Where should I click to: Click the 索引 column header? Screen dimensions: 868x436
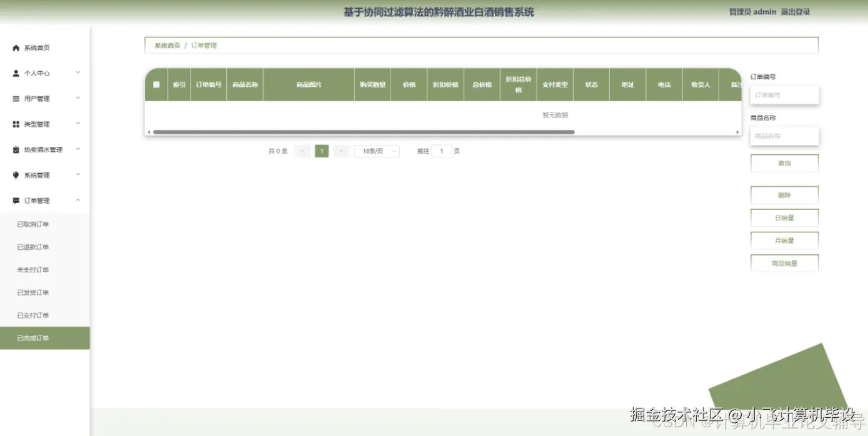pos(179,84)
